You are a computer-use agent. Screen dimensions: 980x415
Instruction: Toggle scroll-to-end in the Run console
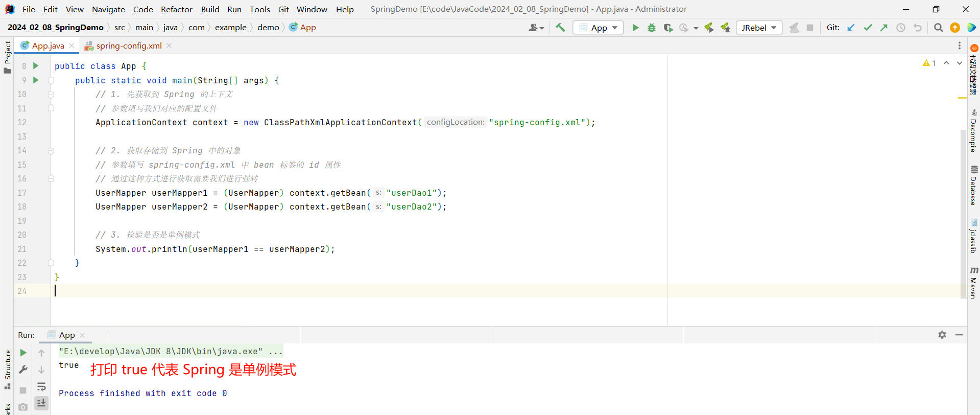[x=41, y=403]
